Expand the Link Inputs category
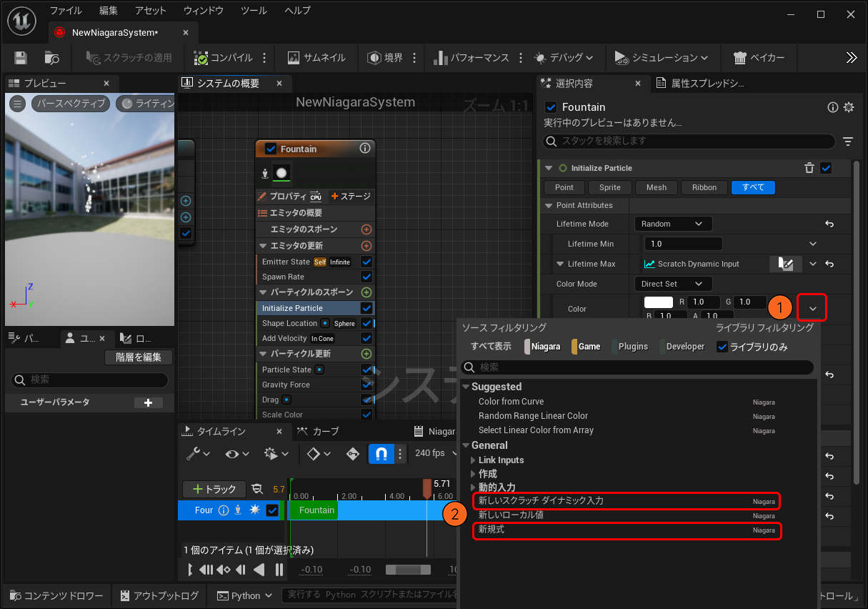 coord(473,460)
